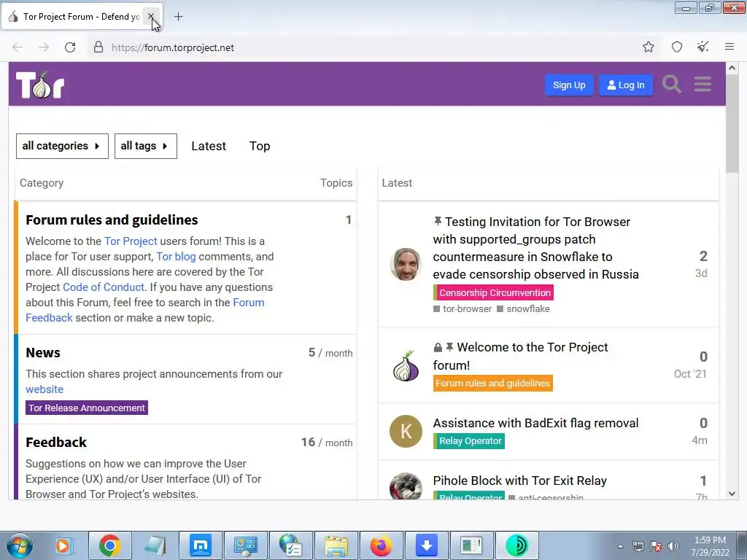Click the volume speaker tray icon
Viewport: 747px width, 560px height.
point(673,546)
